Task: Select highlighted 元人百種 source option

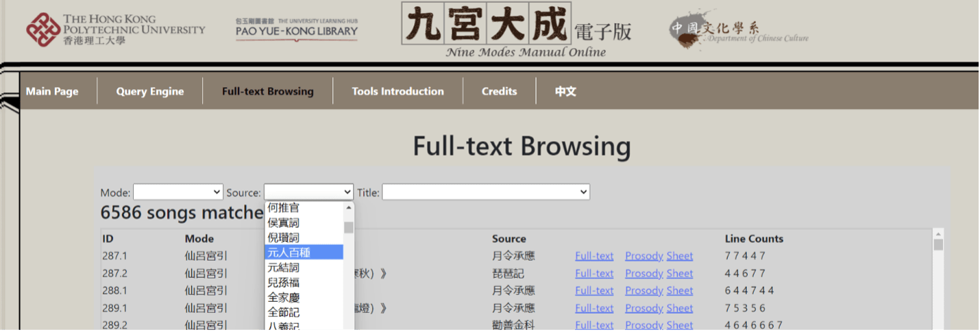Action: coord(304,253)
